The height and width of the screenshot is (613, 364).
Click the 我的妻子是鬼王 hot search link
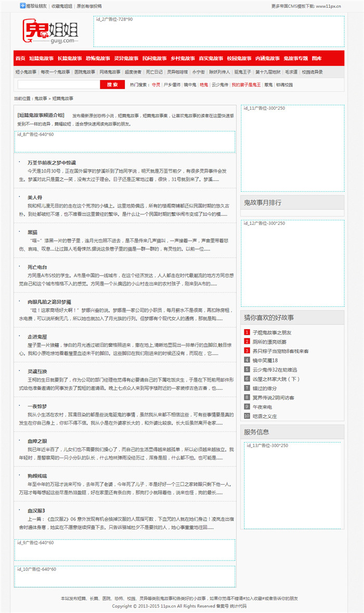[x=246, y=84]
